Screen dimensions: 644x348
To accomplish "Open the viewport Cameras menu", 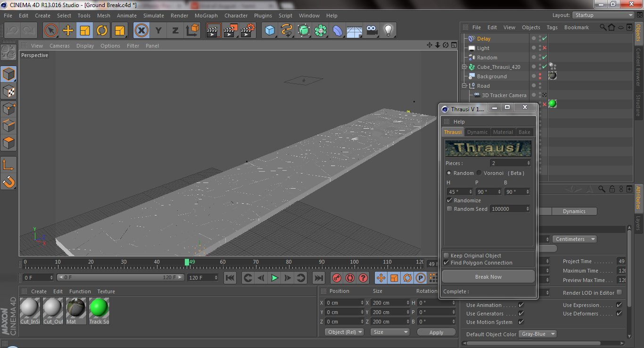I will click(x=59, y=46).
